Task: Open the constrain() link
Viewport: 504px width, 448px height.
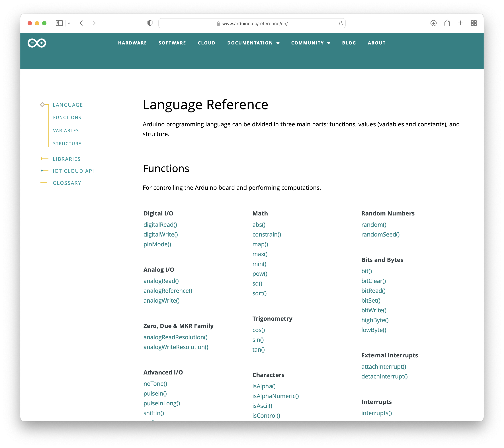Action: (267, 234)
